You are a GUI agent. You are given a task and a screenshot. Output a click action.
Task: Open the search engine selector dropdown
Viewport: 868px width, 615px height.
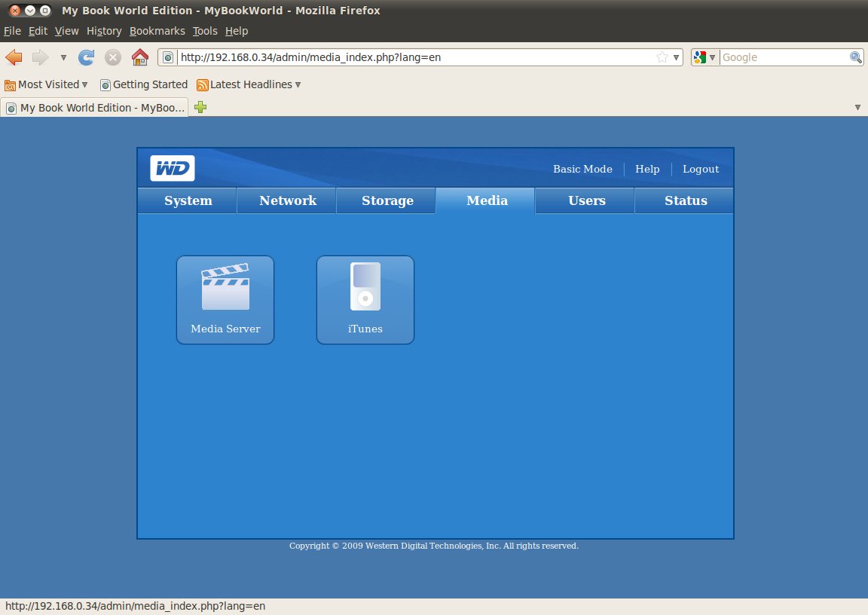point(704,57)
